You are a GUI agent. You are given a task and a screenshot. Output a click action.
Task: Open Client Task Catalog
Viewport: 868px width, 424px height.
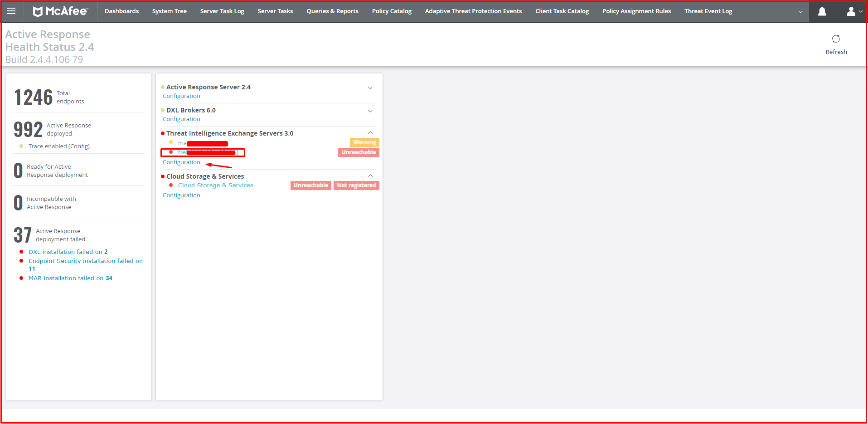562,11
